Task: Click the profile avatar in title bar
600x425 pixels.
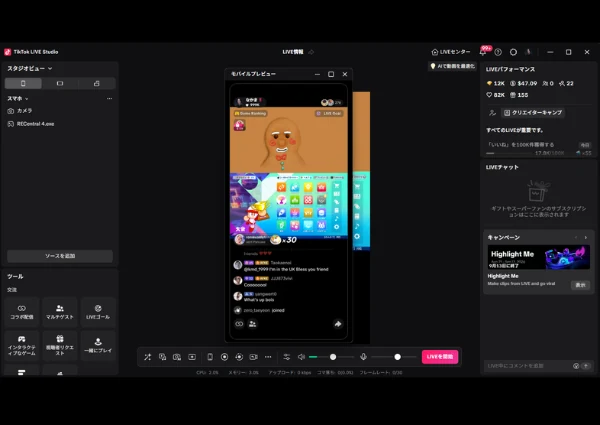Action: (528, 52)
